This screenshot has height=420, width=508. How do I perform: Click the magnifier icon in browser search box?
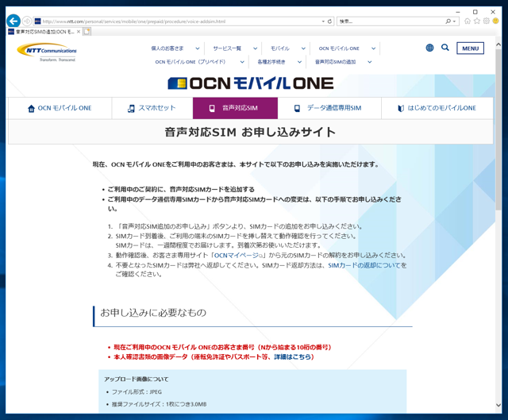pos(448,21)
